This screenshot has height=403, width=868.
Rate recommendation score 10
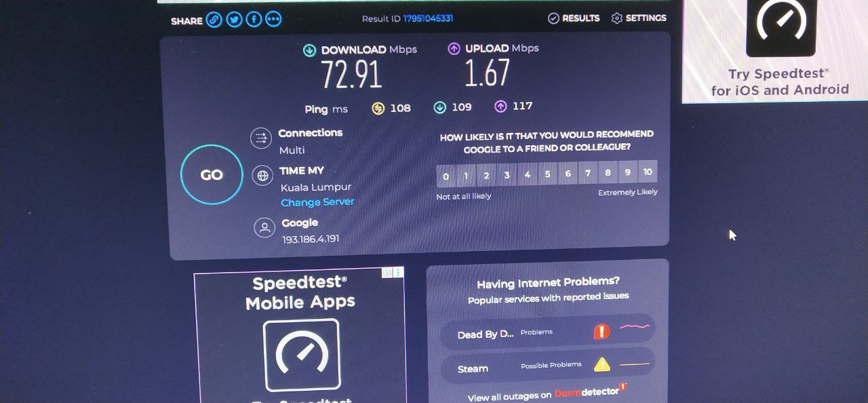tap(648, 172)
